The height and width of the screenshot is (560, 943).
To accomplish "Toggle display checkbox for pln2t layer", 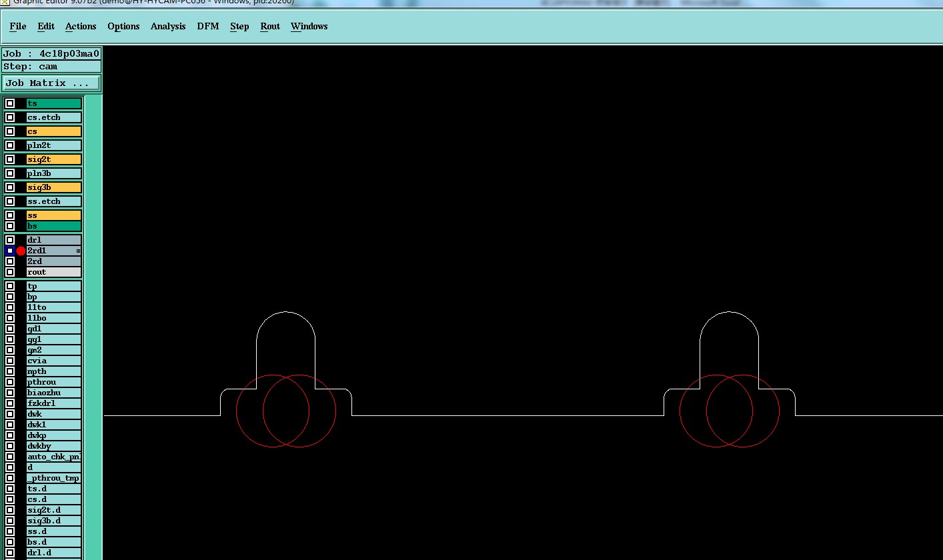I will pyautogui.click(x=10, y=145).
